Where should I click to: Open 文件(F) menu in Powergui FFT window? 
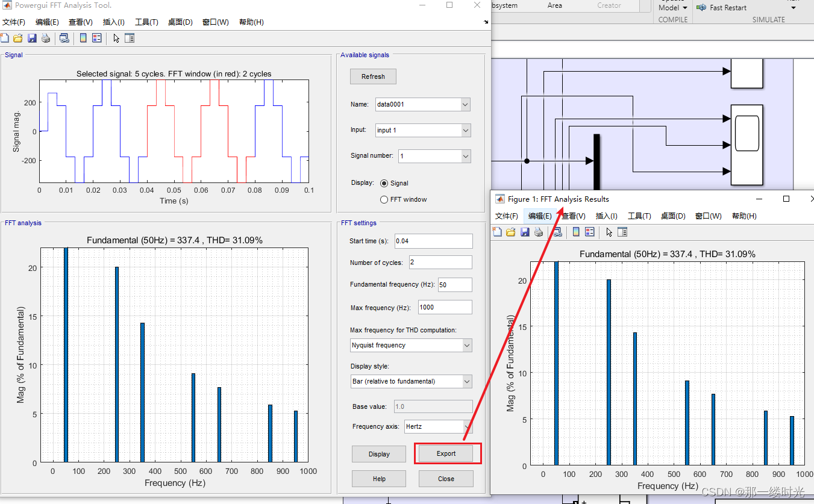point(14,22)
